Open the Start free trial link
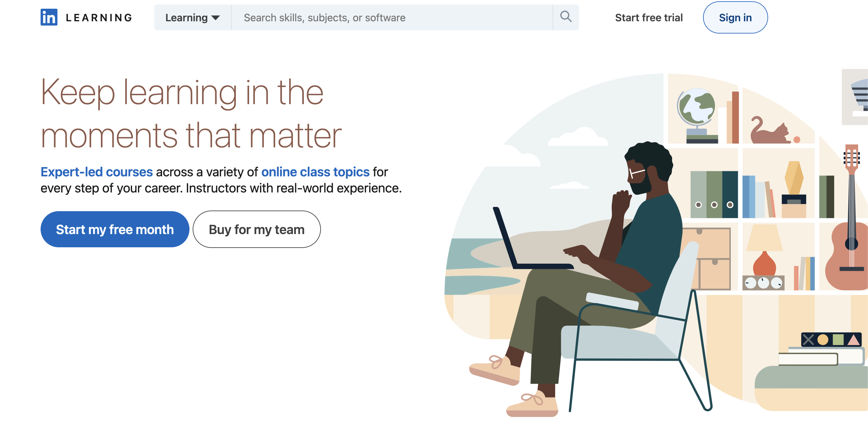 [649, 17]
